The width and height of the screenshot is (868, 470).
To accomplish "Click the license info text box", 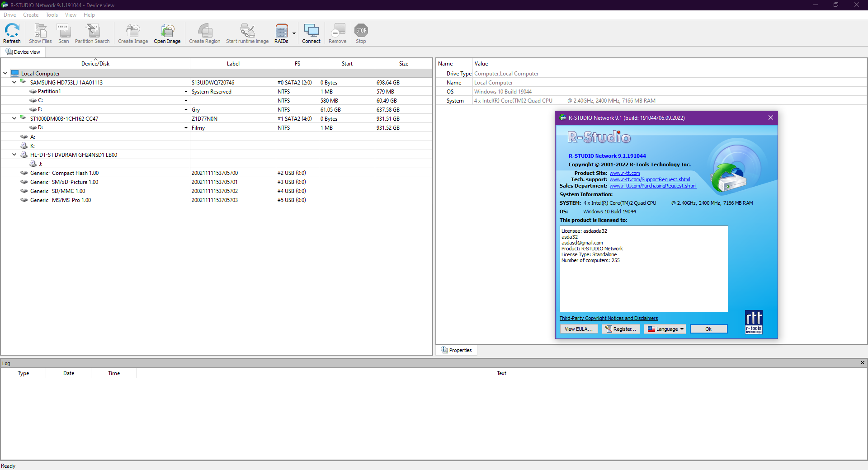I will (644, 268).
